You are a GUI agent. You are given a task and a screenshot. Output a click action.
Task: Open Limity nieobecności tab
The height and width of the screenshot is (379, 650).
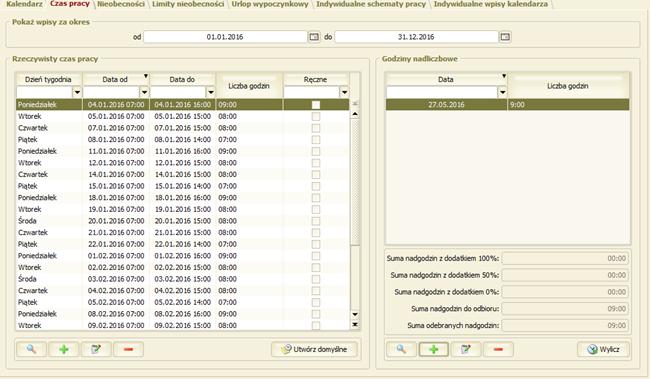(188, 4)
